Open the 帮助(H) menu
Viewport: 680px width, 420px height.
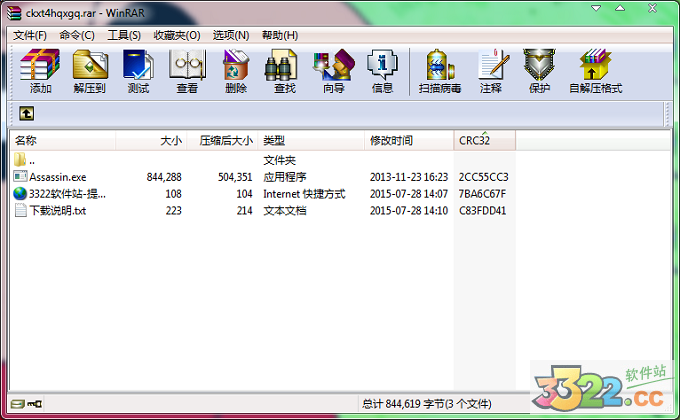(x=280, y=35)
